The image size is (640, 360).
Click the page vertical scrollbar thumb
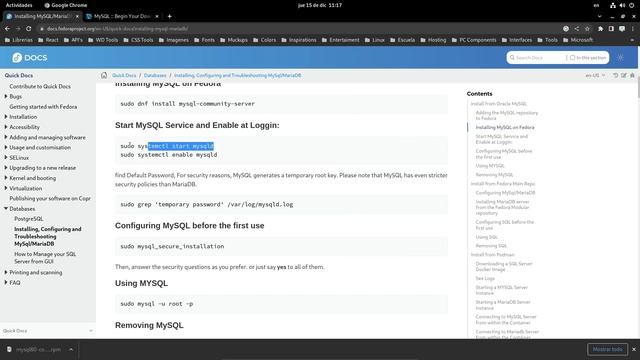tap(638, 87)
